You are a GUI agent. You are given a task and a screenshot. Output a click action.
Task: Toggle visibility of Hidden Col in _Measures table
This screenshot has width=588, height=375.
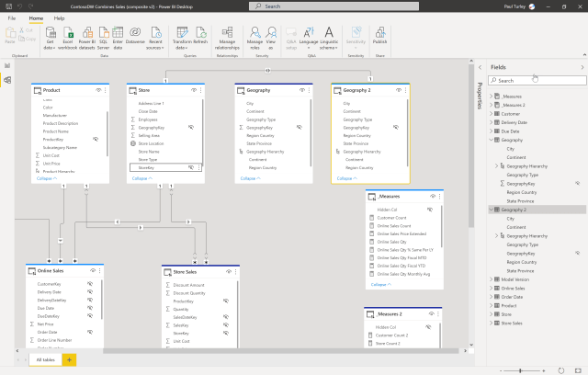click(x=430, y=210)
